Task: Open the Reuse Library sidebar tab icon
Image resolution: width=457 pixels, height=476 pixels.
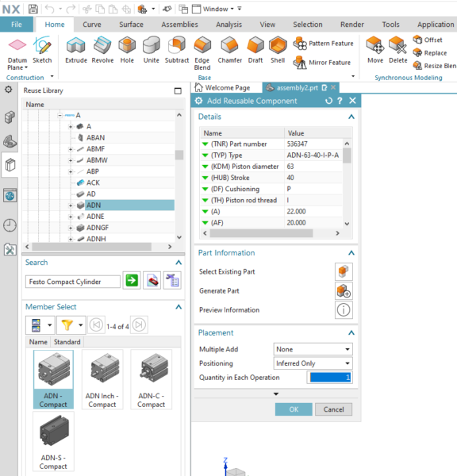Action: (x=10, y=165)
